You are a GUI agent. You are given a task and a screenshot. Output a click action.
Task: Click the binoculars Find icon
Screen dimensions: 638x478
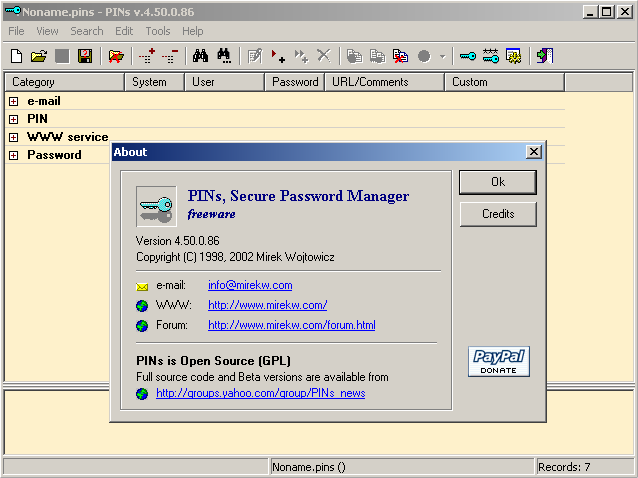coord(200,56)
